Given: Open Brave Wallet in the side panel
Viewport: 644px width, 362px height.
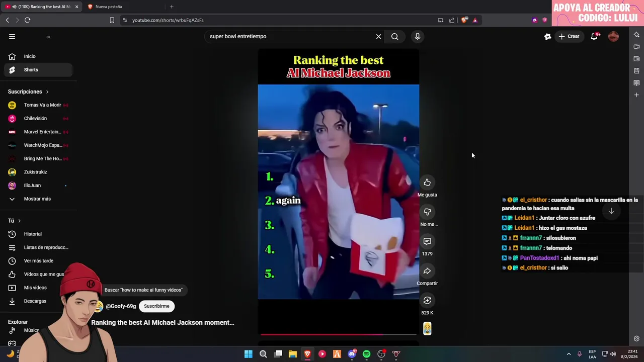Looking at the screenshot, I should tap(636, 59).
